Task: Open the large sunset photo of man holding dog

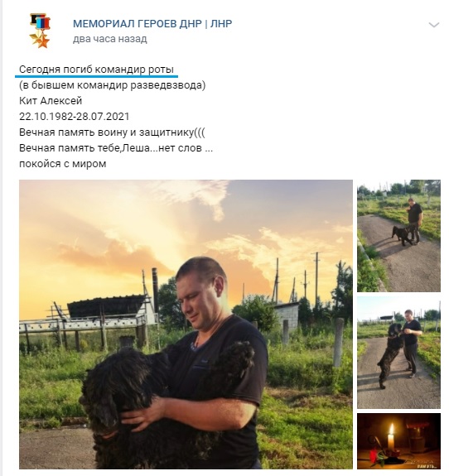Action: 186,325
